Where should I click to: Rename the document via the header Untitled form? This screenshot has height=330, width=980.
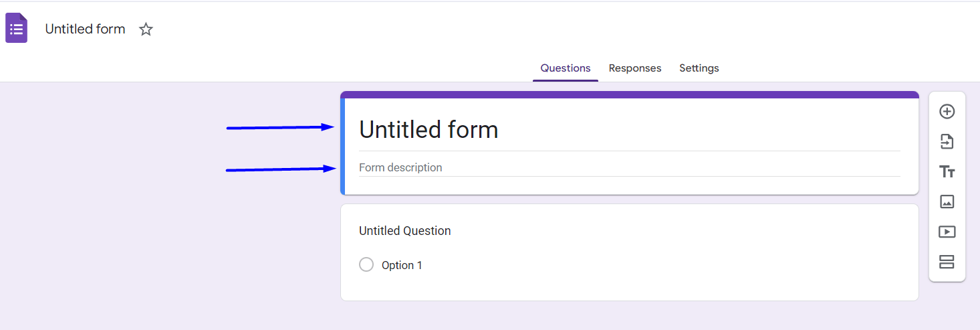click(85, 29)
